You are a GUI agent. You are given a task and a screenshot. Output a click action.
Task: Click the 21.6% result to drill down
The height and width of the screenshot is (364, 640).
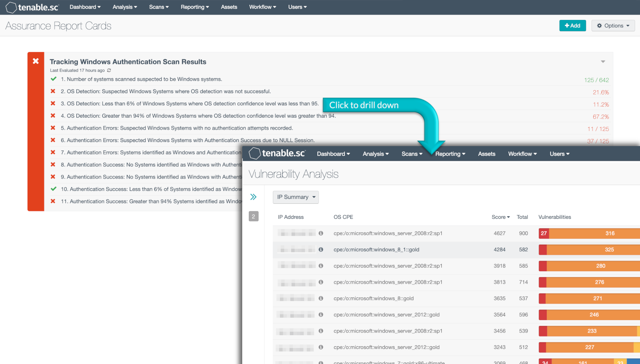(601, 92)
